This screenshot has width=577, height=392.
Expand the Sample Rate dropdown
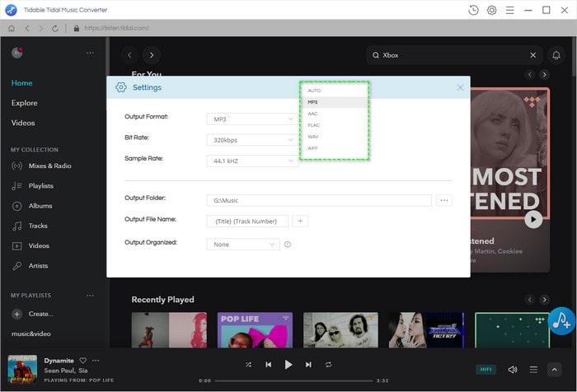(x=252, y=161)
